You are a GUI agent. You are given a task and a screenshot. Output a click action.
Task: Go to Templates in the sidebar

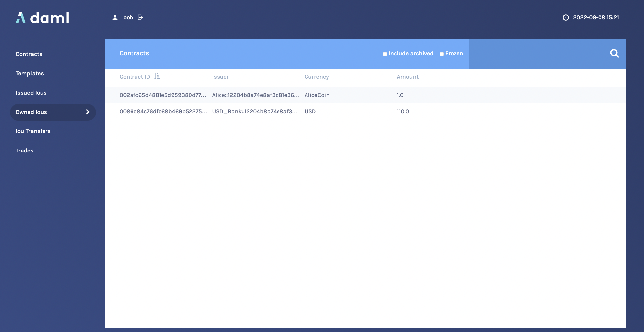[x=30, y=73]
